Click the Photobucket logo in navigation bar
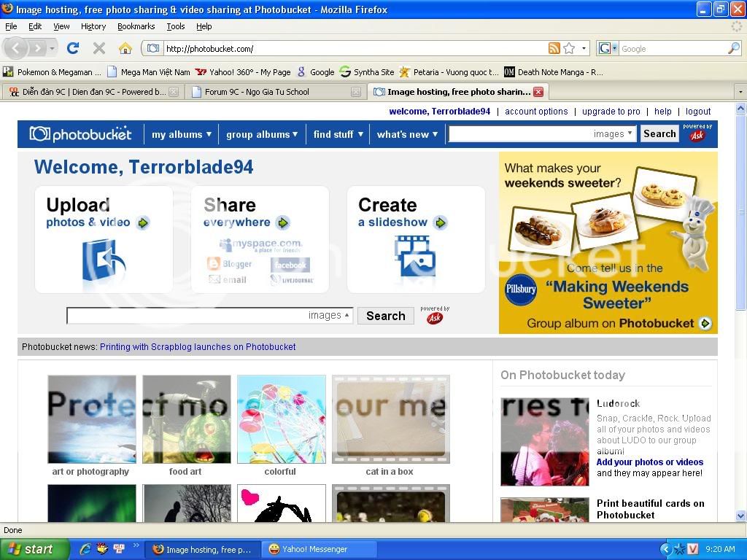This screenshot has width=747, height=560. pos(81,134)
